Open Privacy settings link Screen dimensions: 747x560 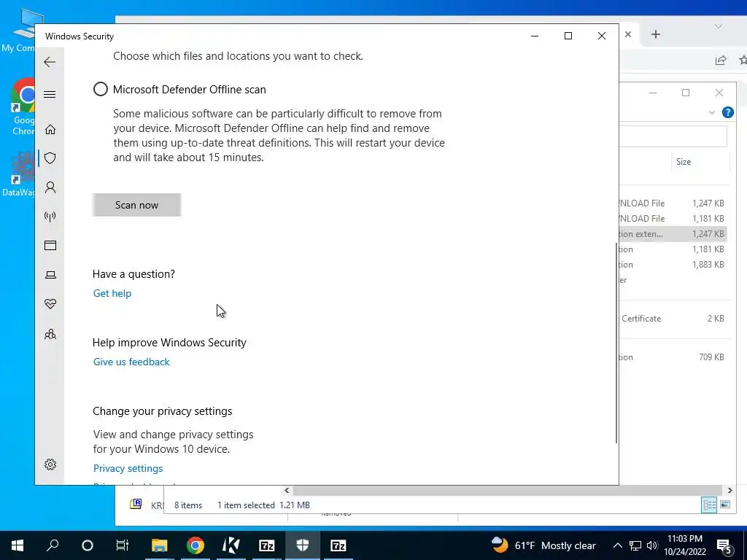tap(128, 468)
